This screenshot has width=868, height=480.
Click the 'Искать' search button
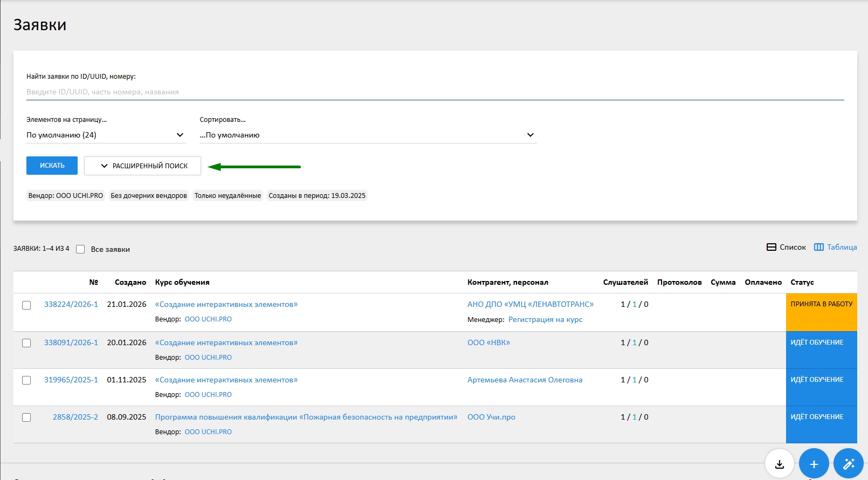coord(52,166)
